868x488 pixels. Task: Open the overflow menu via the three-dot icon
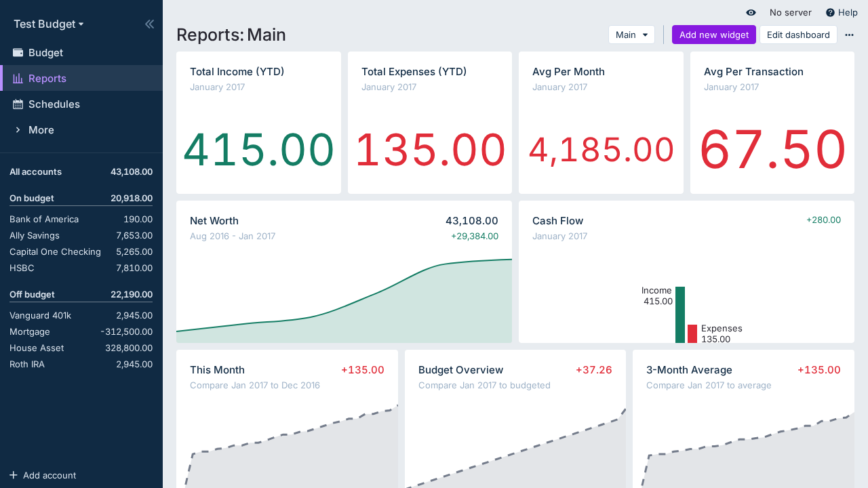(849, 35)
